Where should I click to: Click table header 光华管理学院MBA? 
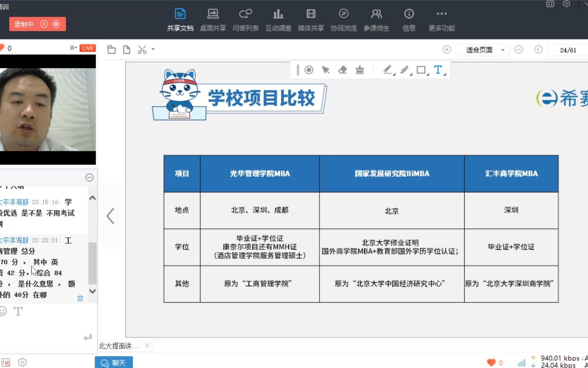pos(260,174)
